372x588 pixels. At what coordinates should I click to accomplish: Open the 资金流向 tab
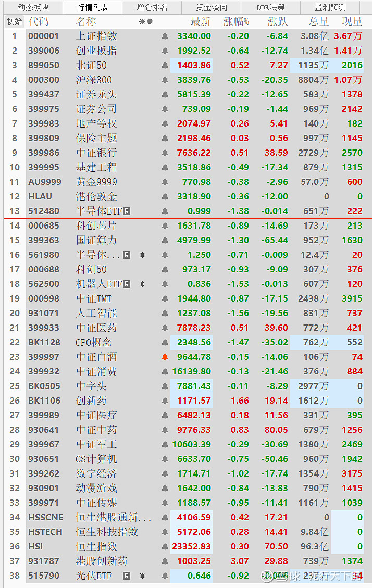tap(212, 7)
